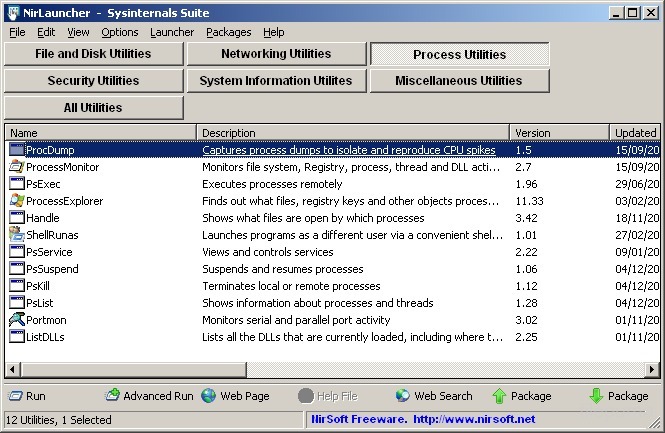Click the Web Search toolbar icon
The image size is (665, 433).
(402, 396)
